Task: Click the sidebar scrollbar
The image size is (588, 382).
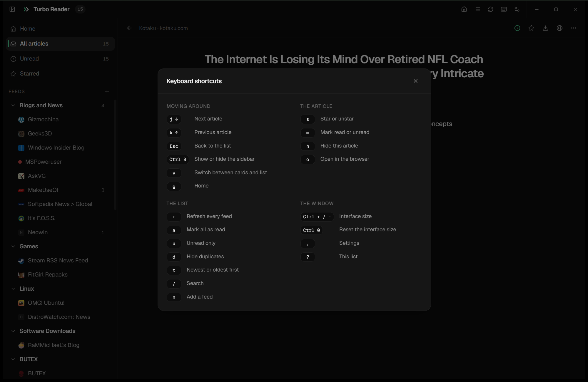Action: (115, 155)
